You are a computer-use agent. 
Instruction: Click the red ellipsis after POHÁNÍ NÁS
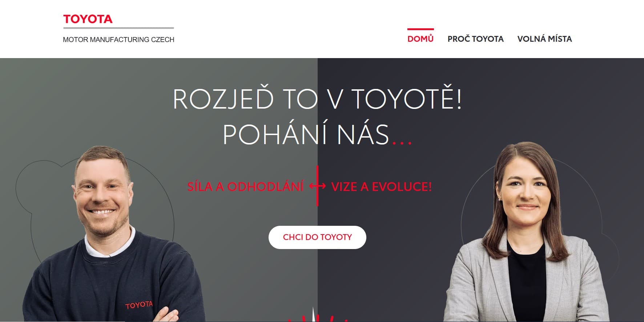pyautogui.click(x=402, y=142)
